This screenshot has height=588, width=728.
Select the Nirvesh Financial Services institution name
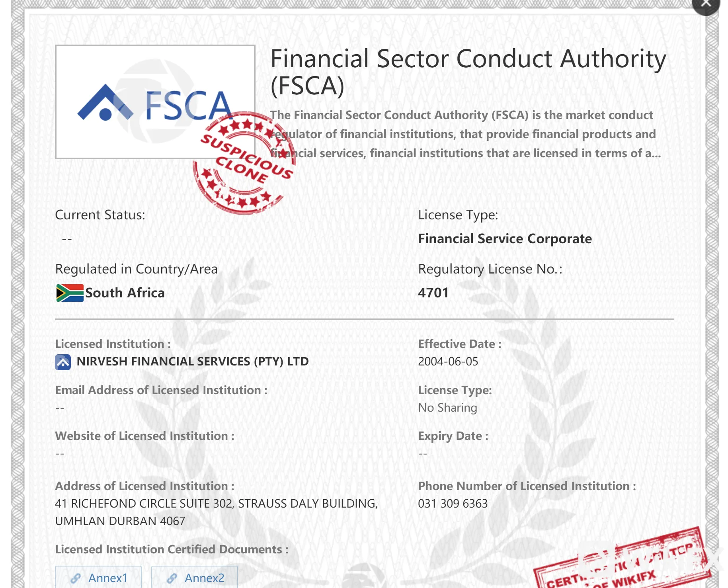click(x=192, y=361)
